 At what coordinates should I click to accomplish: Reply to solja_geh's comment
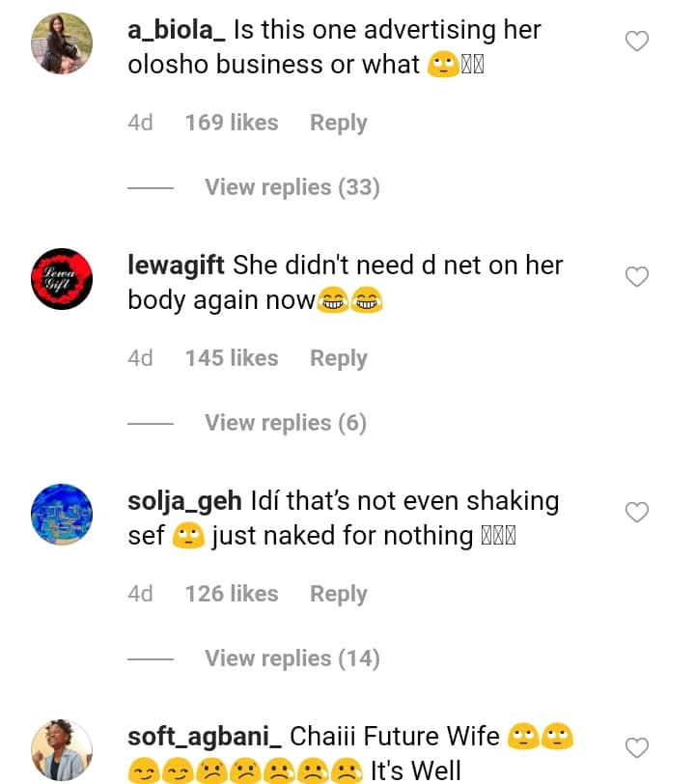point(338,594)
